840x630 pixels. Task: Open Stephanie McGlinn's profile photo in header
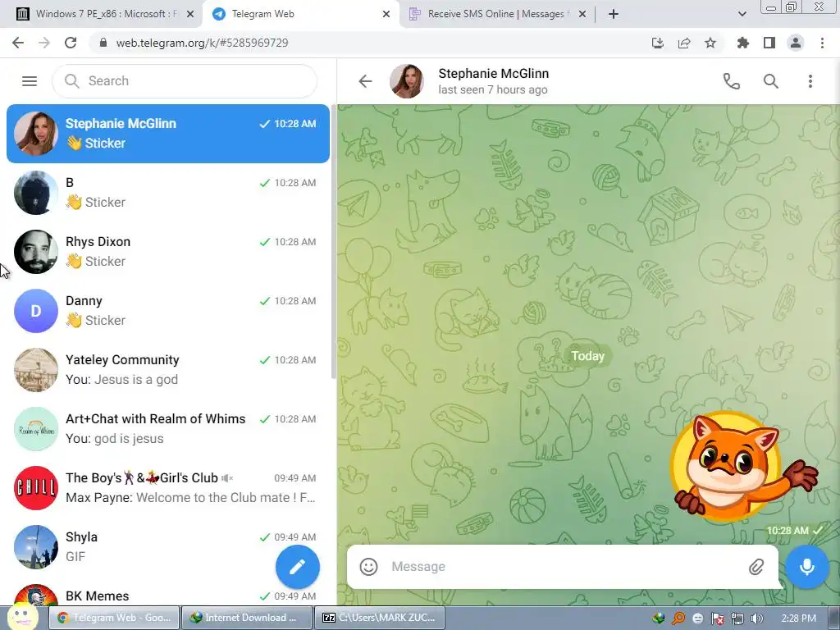(407, 81)
